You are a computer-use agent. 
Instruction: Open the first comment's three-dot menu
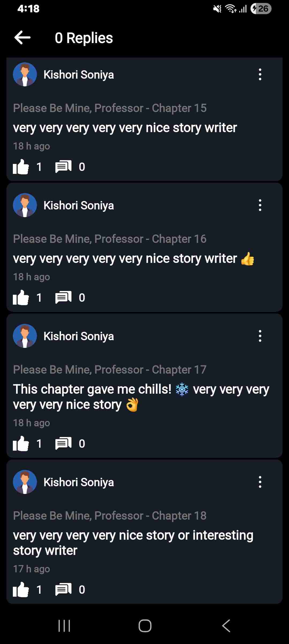(260, 75)
